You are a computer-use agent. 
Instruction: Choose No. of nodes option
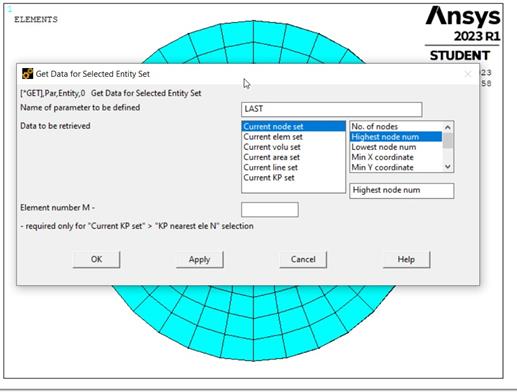pos(396,127)
